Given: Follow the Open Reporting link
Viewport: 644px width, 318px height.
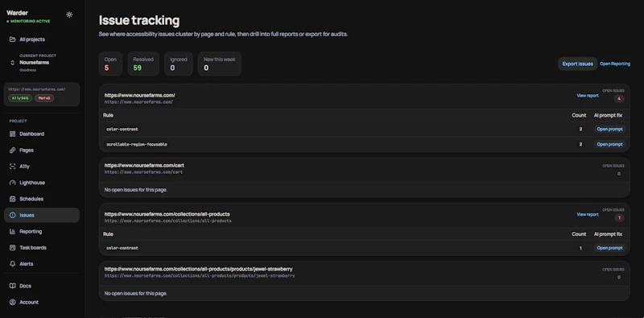Looking at the screenshot, I should click(x=615, y=64).
